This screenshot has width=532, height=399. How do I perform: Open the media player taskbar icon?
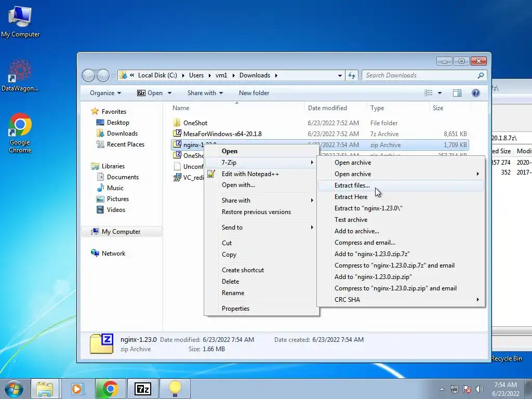pyautogui.click(x=77, y=389)
